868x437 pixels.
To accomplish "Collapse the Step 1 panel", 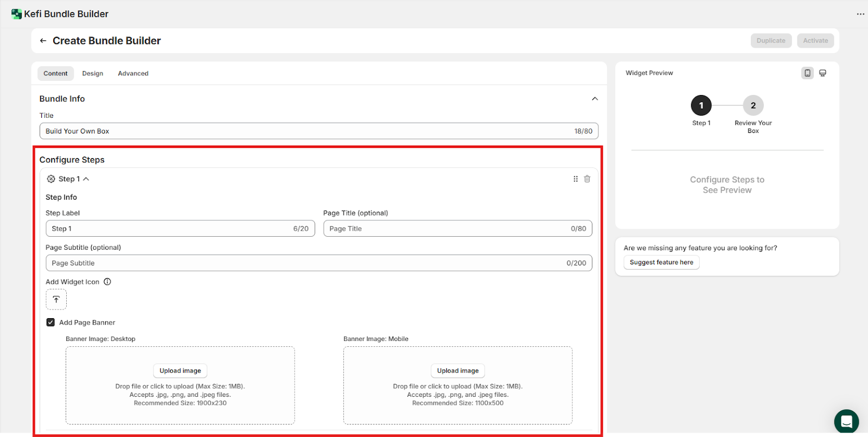I will click(x=86, y=179).
